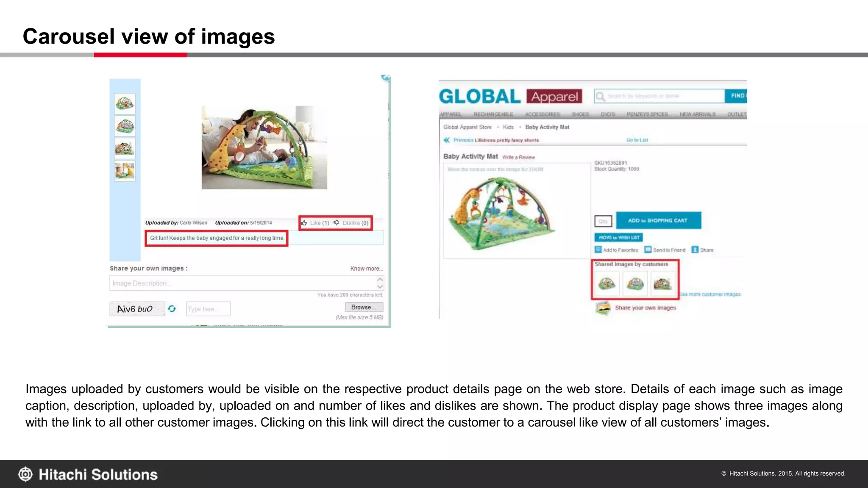868x488 pixels.
Task: Click the Like (1) label
Action: pyautogui.click(x=320, y=223)
